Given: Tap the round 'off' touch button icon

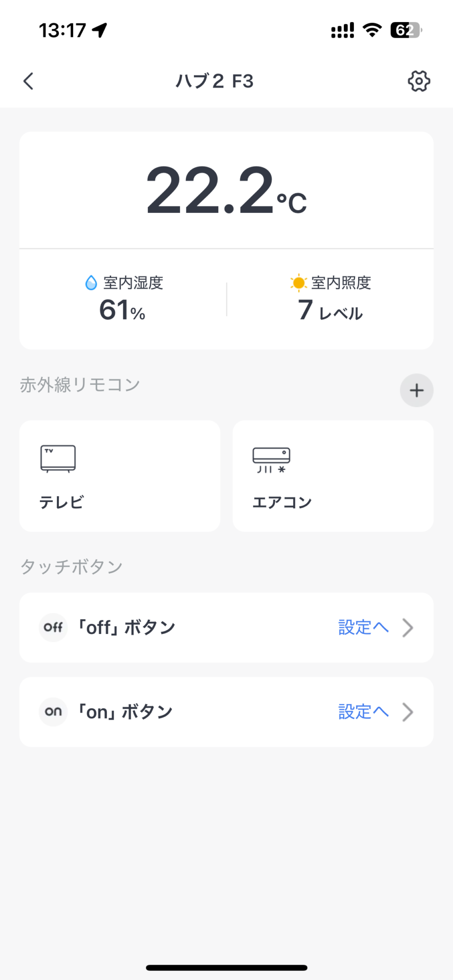Looking at the screenshot, I should (x=53, y=627).
